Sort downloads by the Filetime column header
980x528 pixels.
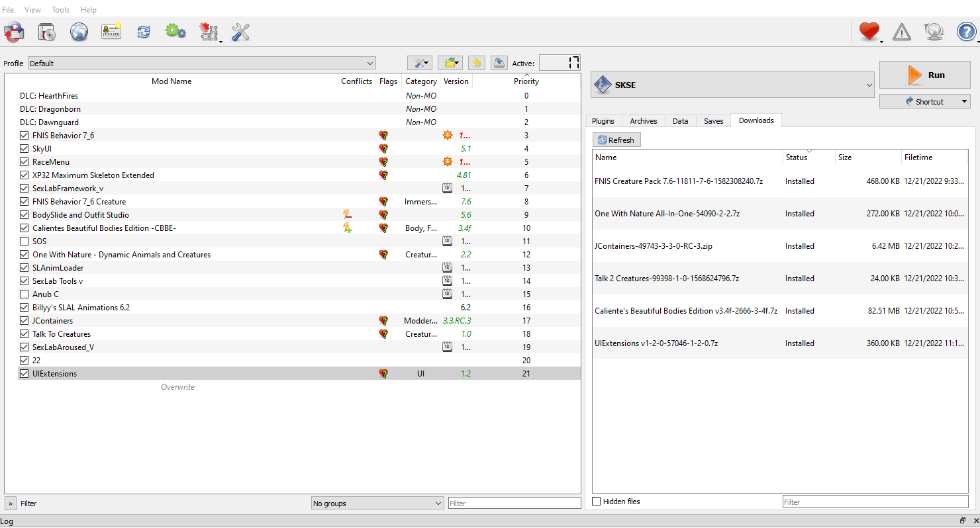(935, 157)
